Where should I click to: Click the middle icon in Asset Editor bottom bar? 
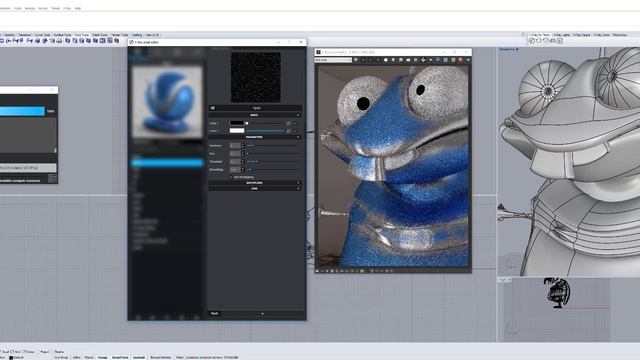click(167, 317)
